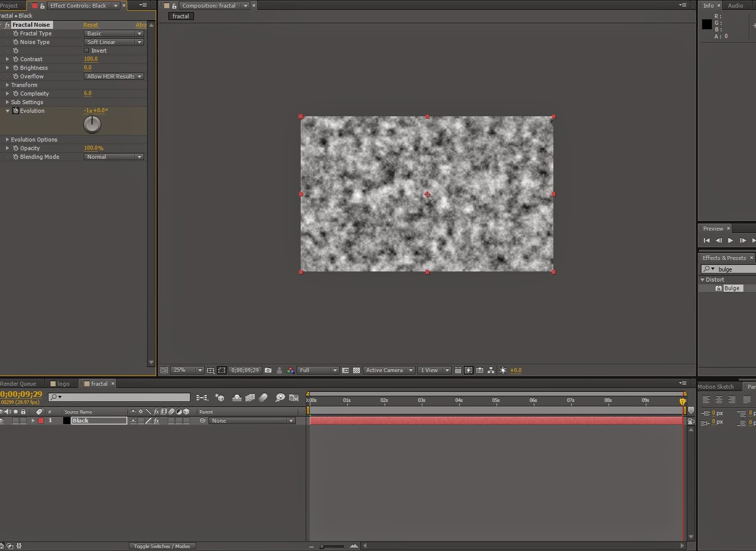Expand the Transform property group
Image resolution: width=756 pixels, height=551 pixels.
point(8,85)
